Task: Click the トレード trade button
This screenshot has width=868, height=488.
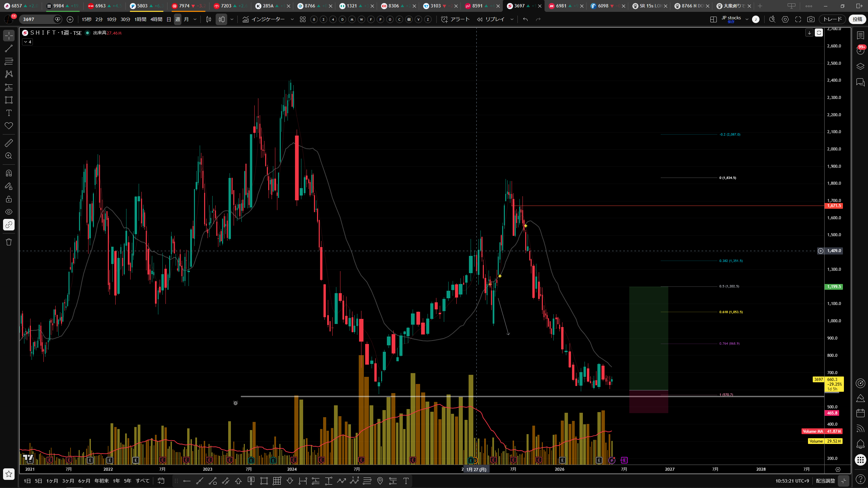Action: pyautogui.click(x=833, y=19)
